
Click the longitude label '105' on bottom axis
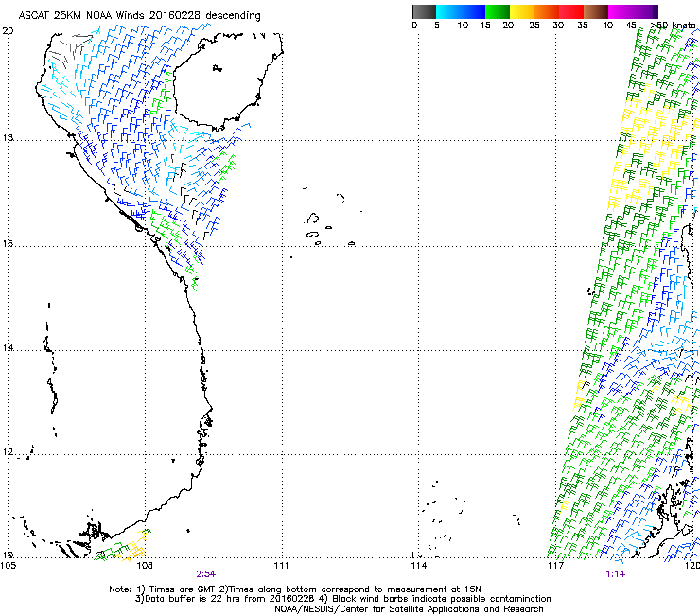[8, 566]
